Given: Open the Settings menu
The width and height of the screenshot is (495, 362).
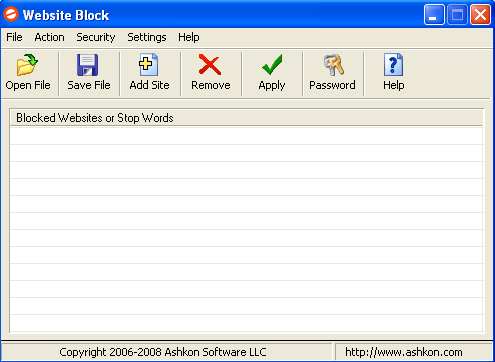Looking at the screenshot, I should tap(147, 37).
